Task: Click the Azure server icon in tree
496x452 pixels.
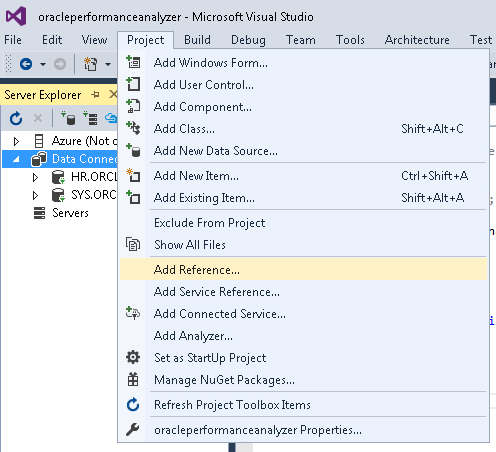Action: coord(39,141)
